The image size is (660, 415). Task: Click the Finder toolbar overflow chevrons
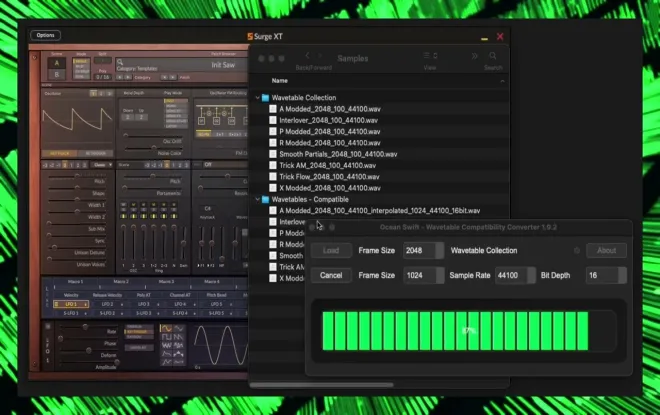pos(474,56)
